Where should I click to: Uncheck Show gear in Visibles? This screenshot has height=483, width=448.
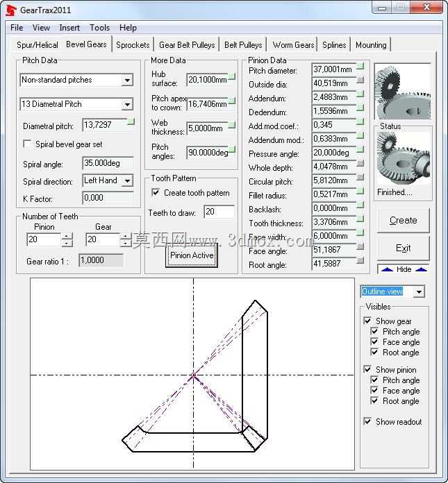(367, 321)
